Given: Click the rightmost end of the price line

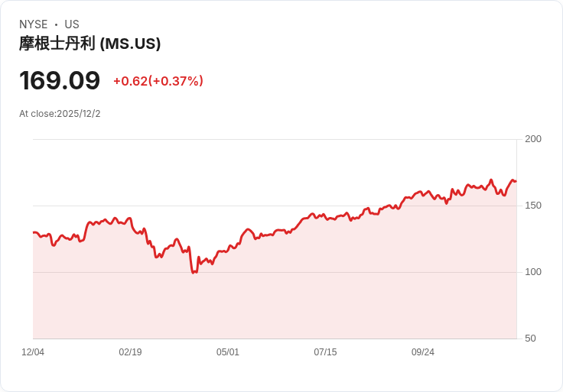Looking at the screenshot, I should pos(516,181).
